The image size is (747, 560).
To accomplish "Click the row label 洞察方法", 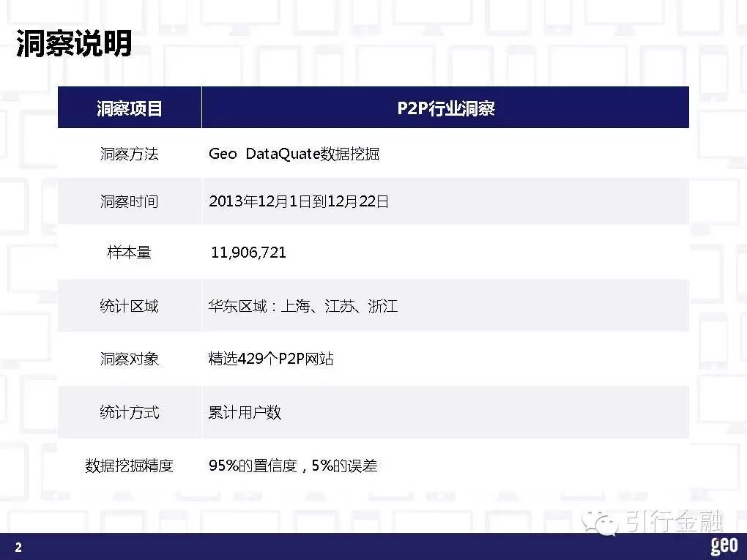I will [129, 154].
